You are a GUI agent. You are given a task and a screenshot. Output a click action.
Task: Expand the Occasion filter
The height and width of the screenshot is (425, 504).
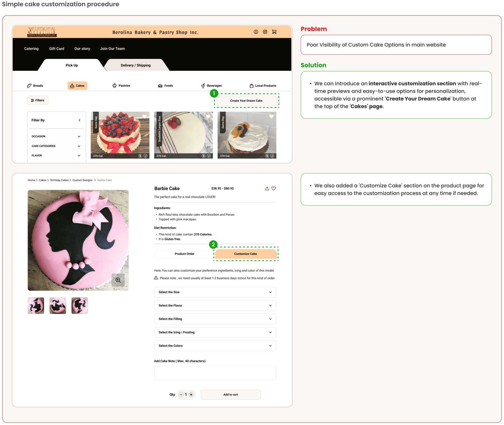(x=56, y=136)
